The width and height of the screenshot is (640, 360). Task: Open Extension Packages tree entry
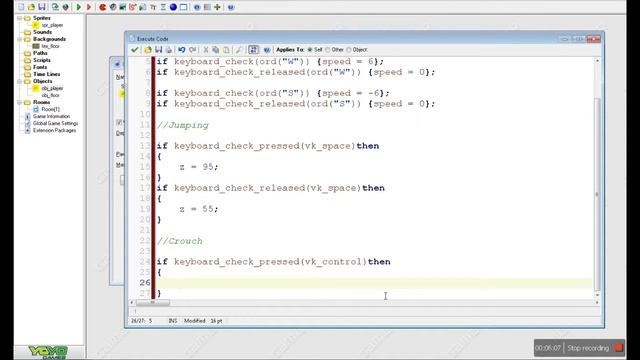[54, 131]
